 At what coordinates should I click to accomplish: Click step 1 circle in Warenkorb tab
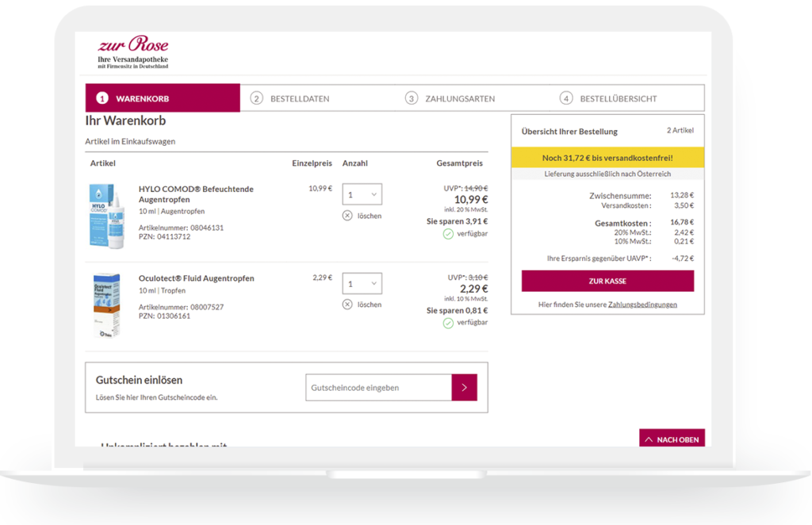(x=101, y=99)
